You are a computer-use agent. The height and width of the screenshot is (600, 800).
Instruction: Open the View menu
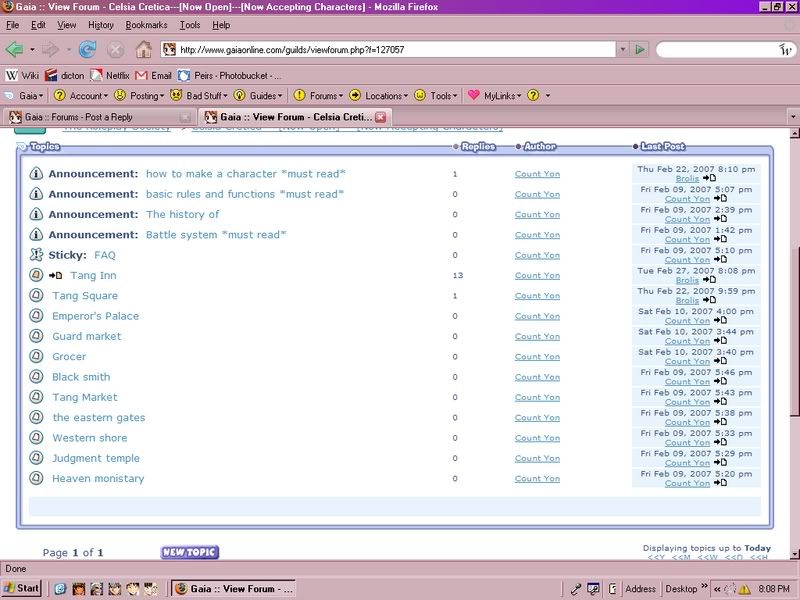66,25
